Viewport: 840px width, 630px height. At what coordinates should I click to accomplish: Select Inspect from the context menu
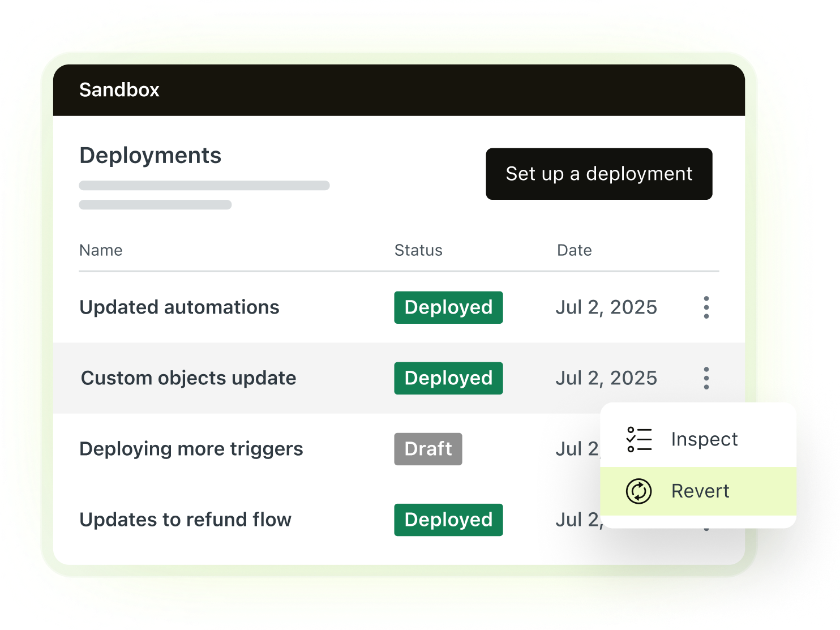[x=704, y=439]
